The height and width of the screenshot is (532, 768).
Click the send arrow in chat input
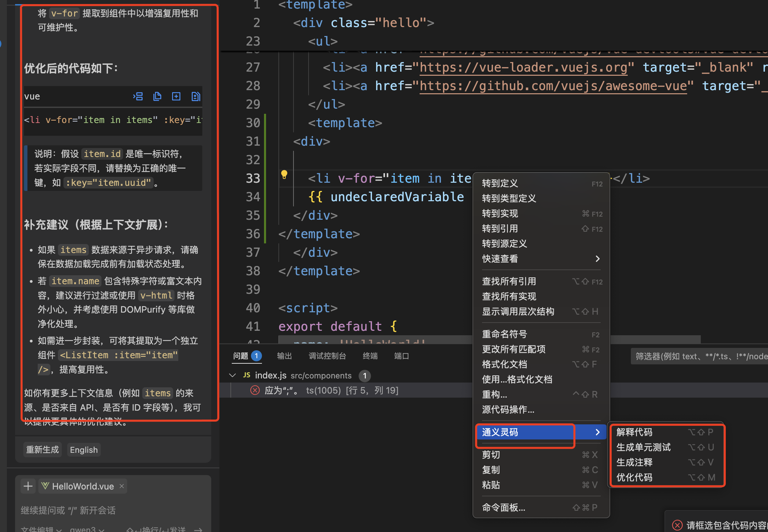coord(198,529)
